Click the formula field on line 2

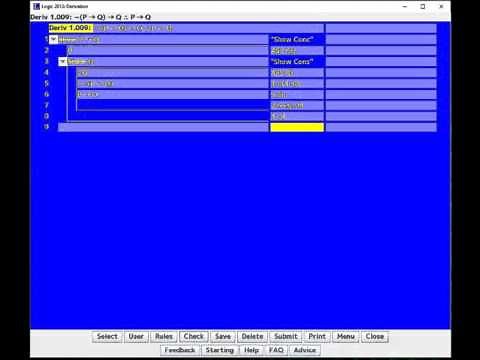168,51
